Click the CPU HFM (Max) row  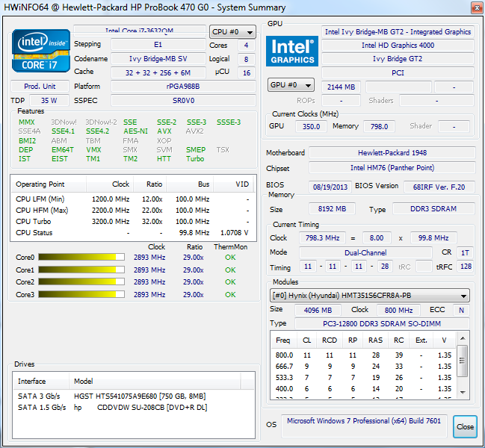(x=133, y=211)
